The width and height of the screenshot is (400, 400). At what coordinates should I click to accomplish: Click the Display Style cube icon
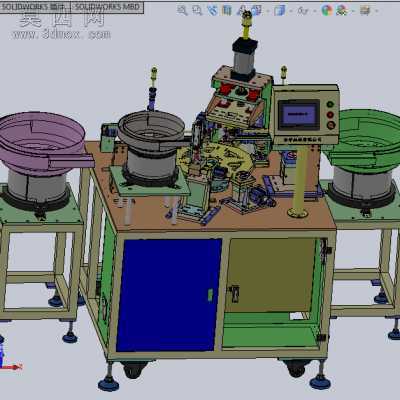click(279, 10)
